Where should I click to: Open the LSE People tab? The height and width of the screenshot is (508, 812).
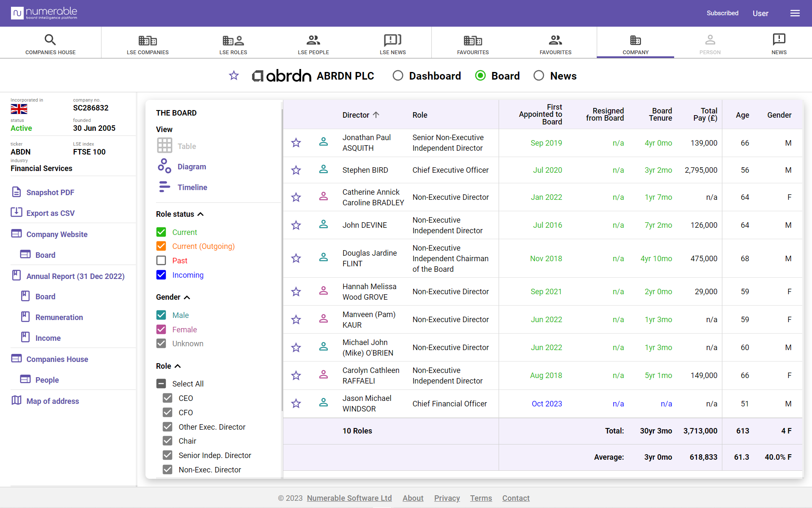313,44
